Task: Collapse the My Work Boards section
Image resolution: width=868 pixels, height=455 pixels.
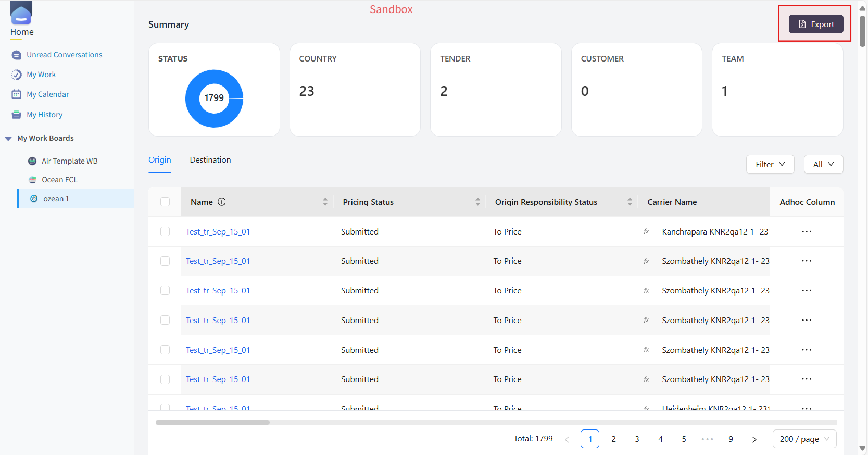Action: tap(8, 139)
